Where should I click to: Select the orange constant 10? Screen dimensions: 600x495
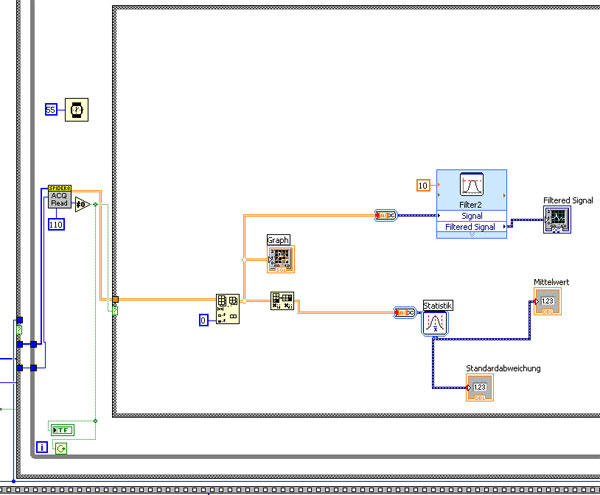point(423,186)
